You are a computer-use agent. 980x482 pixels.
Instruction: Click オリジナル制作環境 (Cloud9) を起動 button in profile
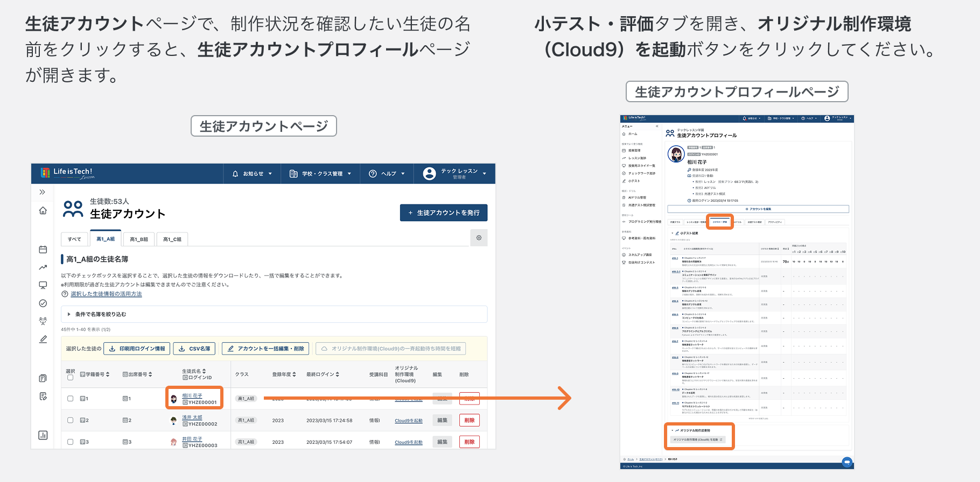pos(698,440)
